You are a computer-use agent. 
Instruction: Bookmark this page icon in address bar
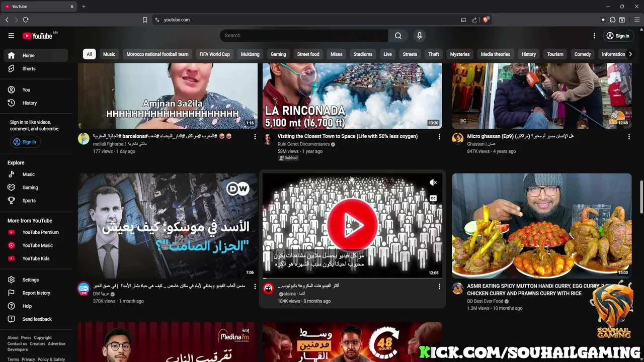pyautogui.click(x=145, y=20)
